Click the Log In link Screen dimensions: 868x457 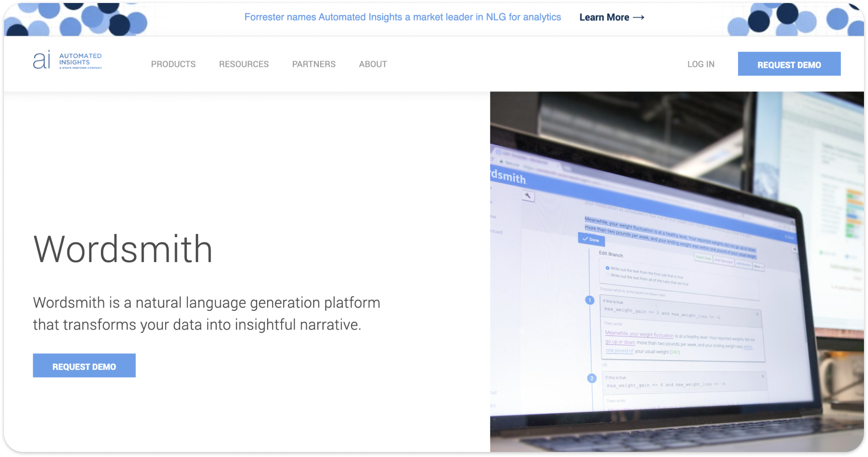[x=701, y=64]
